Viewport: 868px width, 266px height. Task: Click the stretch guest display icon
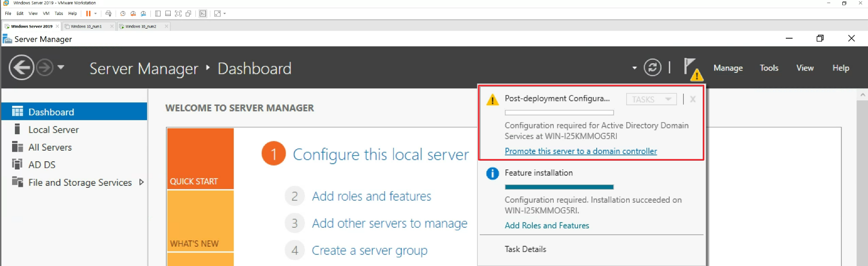pyautogui.click(x=217, y=14)
